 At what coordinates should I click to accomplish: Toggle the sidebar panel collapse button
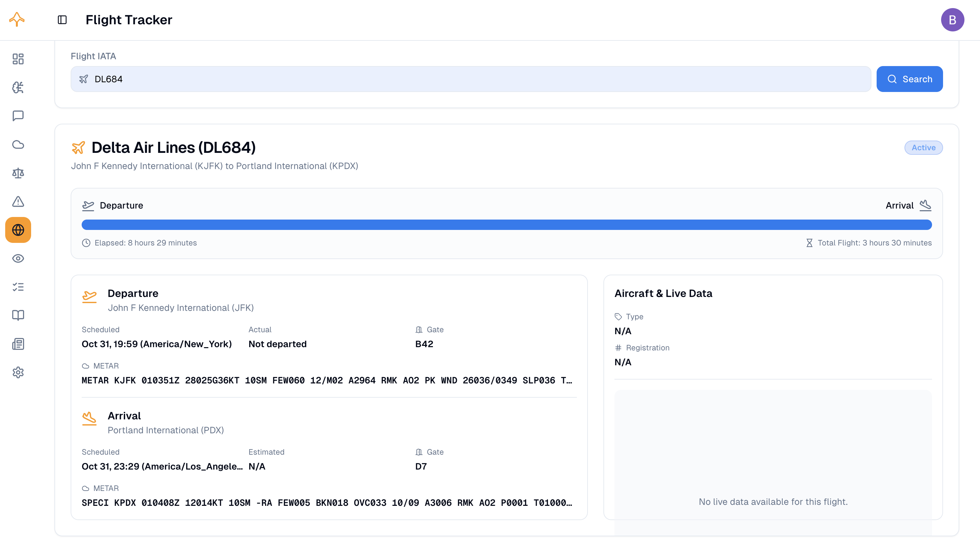62,19
